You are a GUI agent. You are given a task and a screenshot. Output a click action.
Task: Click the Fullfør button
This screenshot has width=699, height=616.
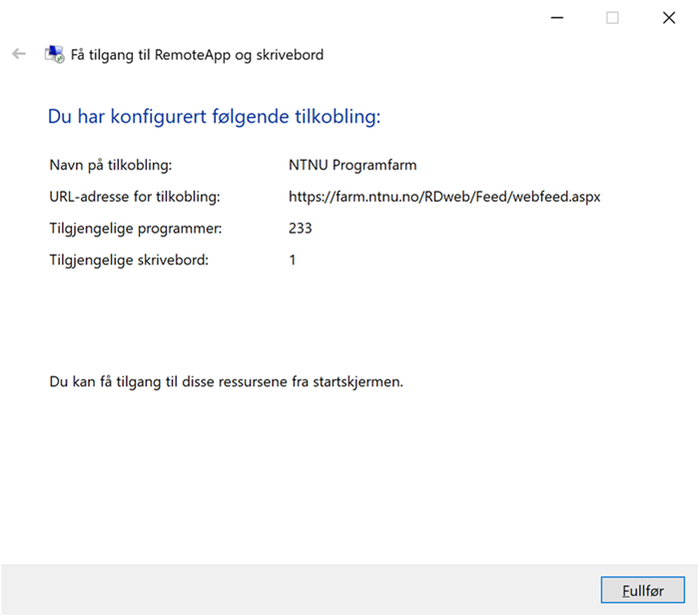tap(642, 590)
